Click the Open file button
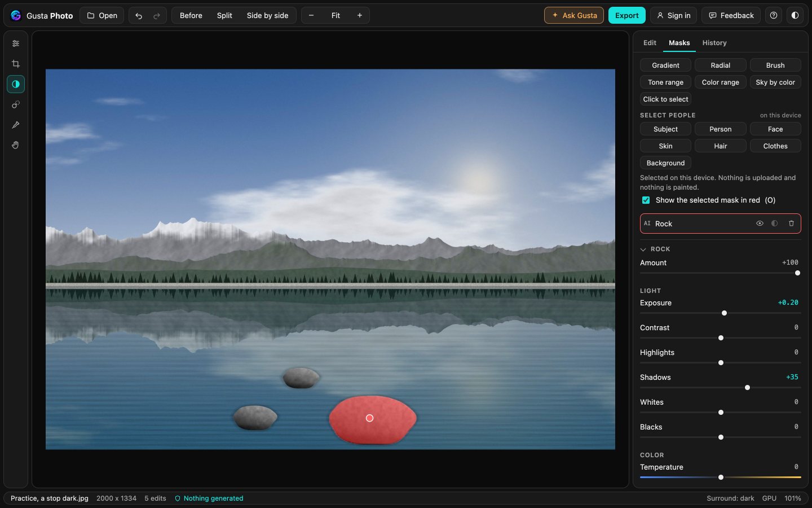812x508 pixels. point(102,16)
